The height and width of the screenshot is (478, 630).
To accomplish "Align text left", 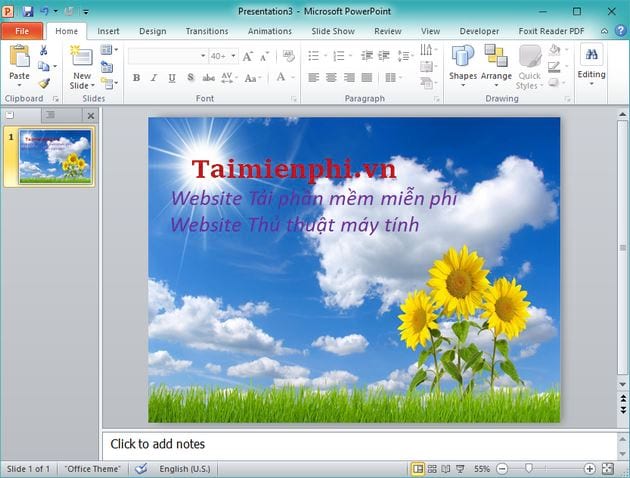I will (x=313, y=78).
